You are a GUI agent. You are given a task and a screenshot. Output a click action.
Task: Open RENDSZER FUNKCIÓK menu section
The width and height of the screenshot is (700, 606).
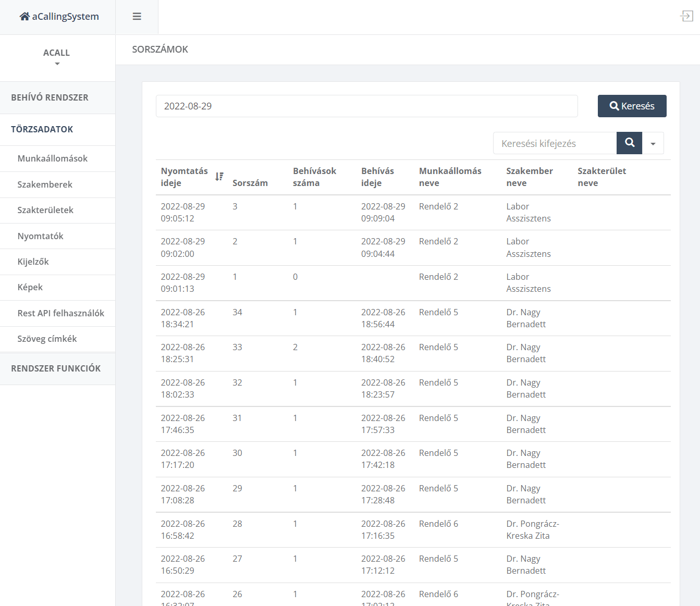[57, 368]
